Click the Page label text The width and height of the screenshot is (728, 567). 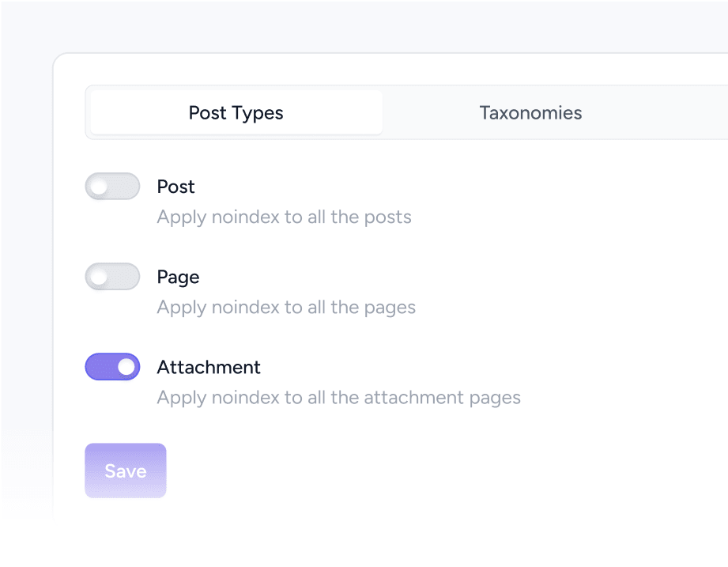(178, 276)
